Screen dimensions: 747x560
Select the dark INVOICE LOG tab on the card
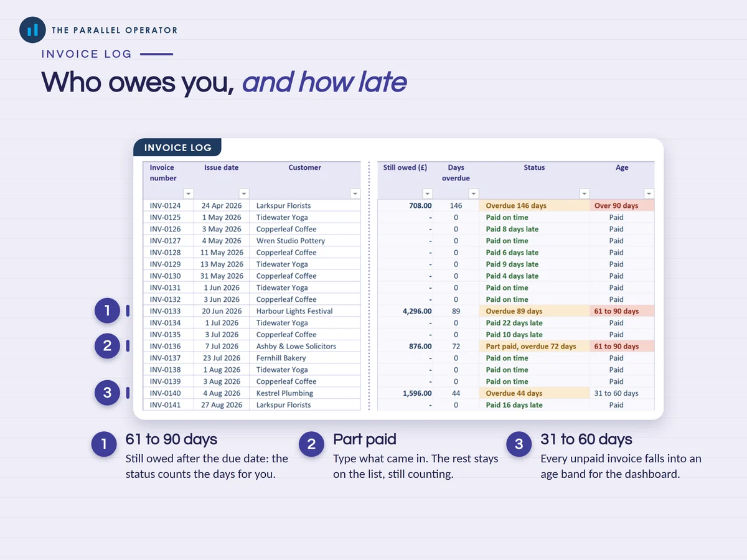tap(177, 147)
